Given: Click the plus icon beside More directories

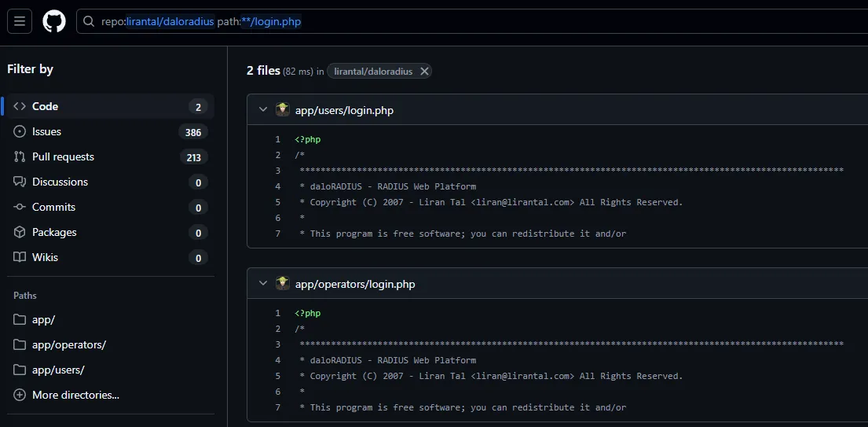Looking at the screenshot, I should 20,395.
